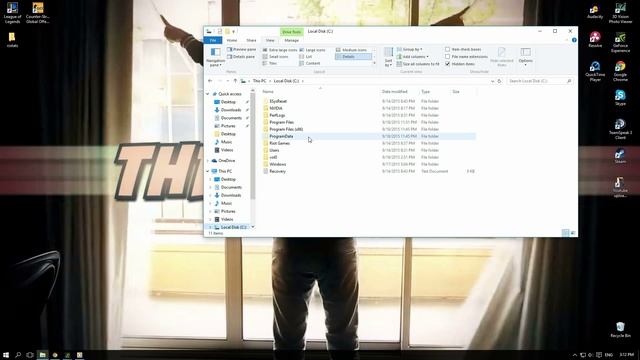The height and width of the screenshot is (360, 640).
Task: Switch to the Share ribbon tab
Action: [x=251, y=40]
